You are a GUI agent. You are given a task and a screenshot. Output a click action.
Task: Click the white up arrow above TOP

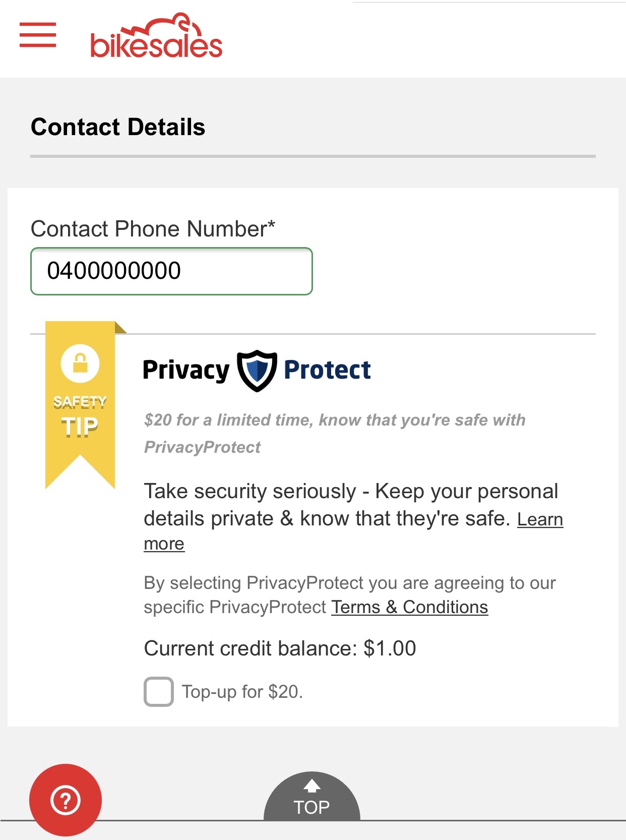coord(312,786)
